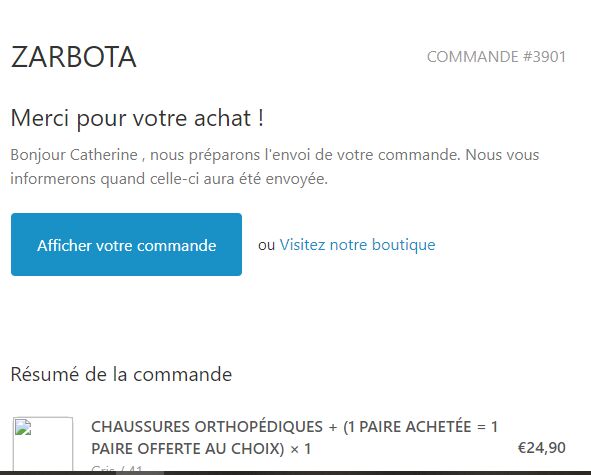This screenshot has width=591, height=475.
Task: Open the orthopedic shoes product thumbnail box
Action: [43, 444]
